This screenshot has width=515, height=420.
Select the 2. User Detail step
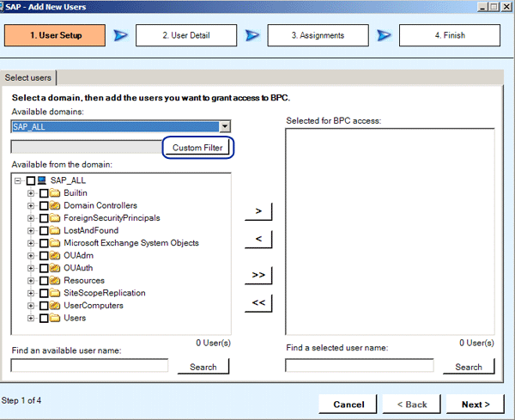(x=186, y=35)
